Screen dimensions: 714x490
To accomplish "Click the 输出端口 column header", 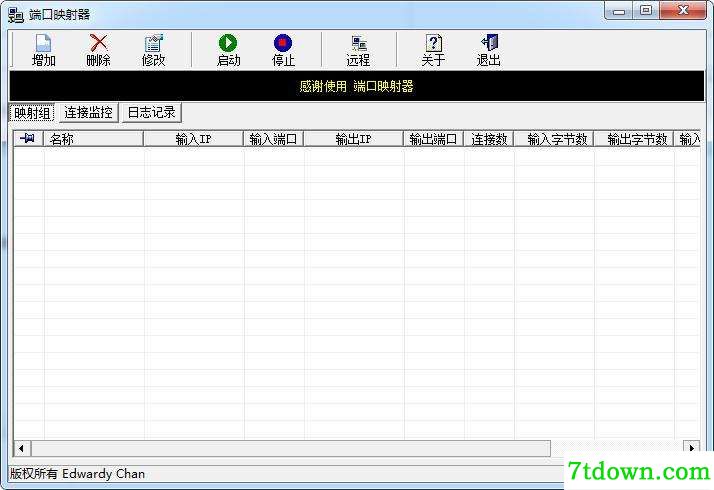I will click(433, 138).
